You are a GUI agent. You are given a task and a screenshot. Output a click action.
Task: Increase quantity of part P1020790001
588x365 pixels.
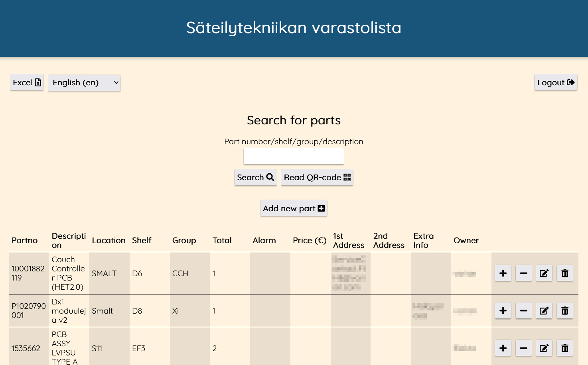(x=503, y=311)
